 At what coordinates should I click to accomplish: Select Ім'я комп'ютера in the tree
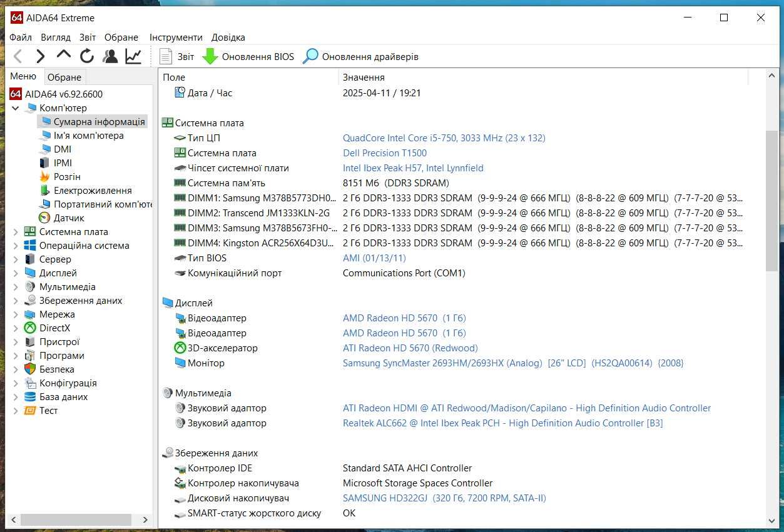coord(88,135)
